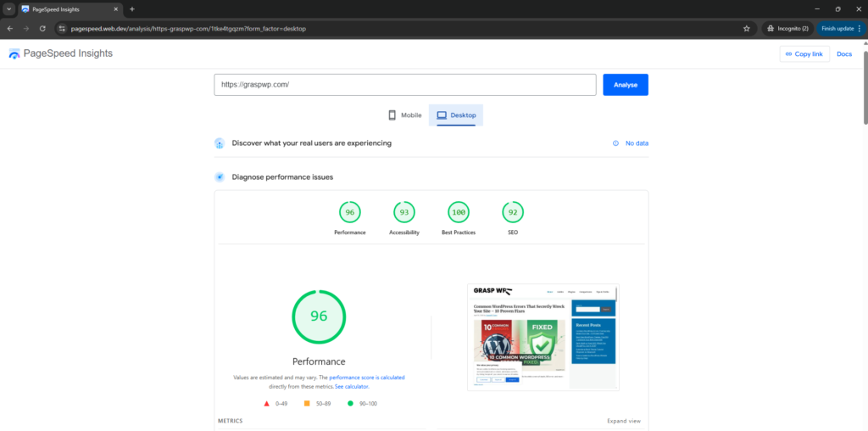Click the PageSpeed Insights logo
This screenshot has height=431, width=868.
coord(60,53)
